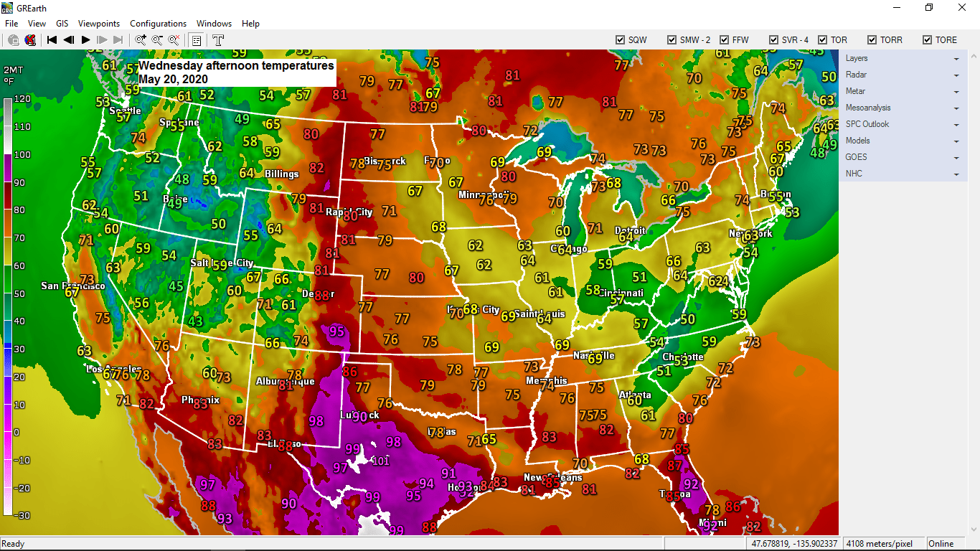Expand the Models panel
This screenshot has width=980, height=551.
[903, 141]
